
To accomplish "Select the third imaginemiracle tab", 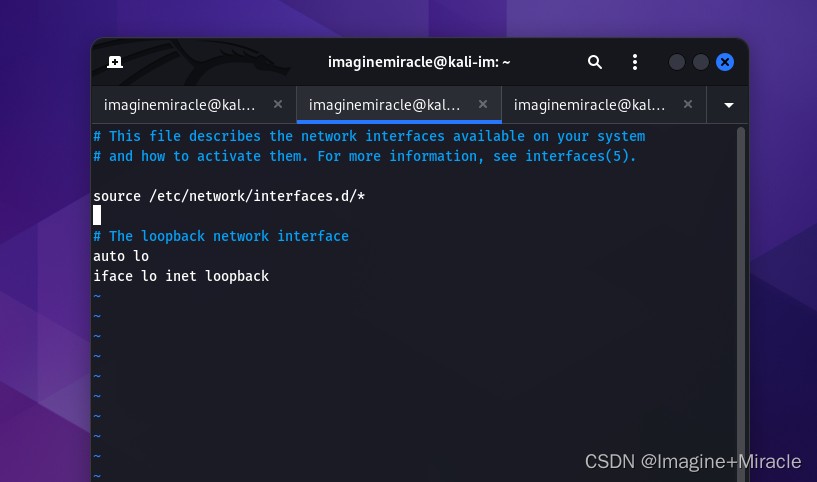I will point(590,104).
